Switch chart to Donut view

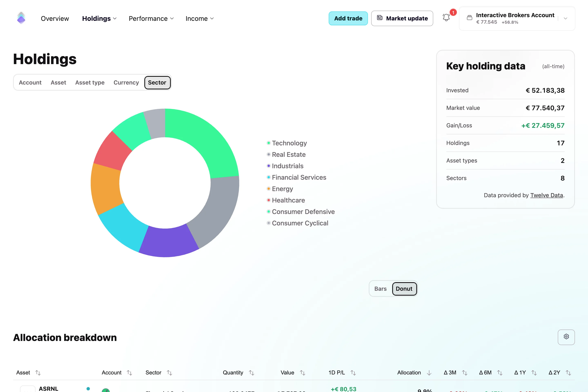pos(404,289)
